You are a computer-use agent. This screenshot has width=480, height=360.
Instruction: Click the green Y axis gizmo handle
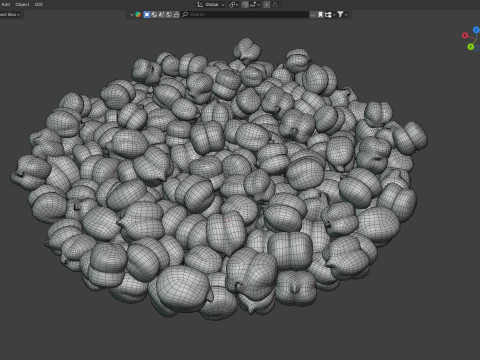[x=471, y=47]
